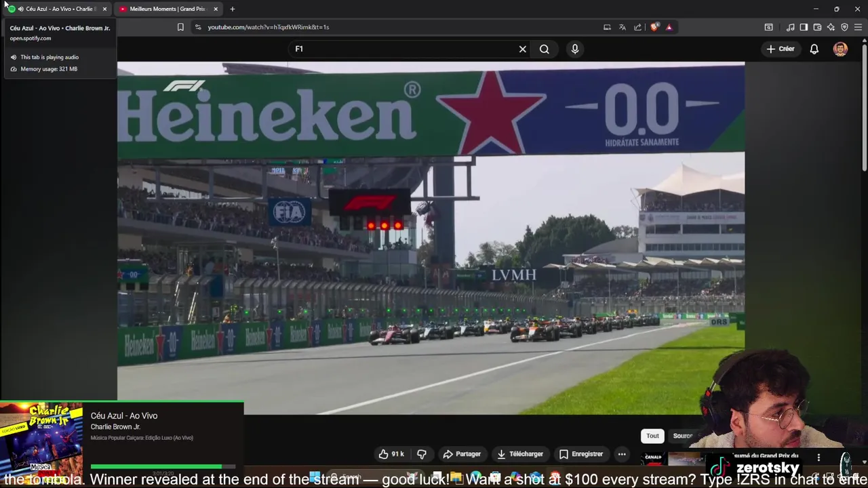The image size is (868, 488).
Task: Close the Meilleurs Moments tab
Action: [216, 9]
